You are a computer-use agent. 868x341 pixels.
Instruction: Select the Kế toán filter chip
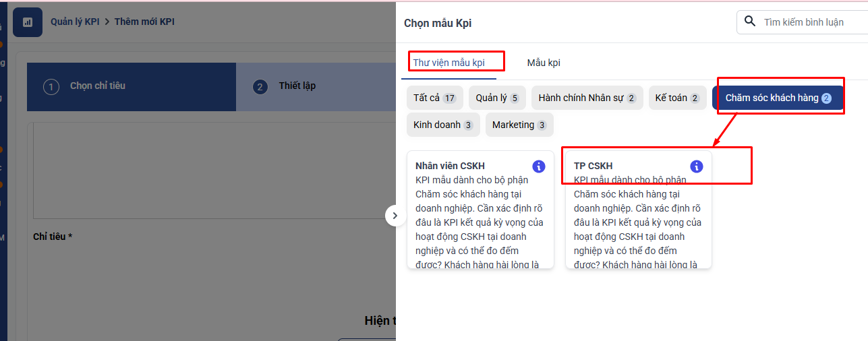coord(678,98)
